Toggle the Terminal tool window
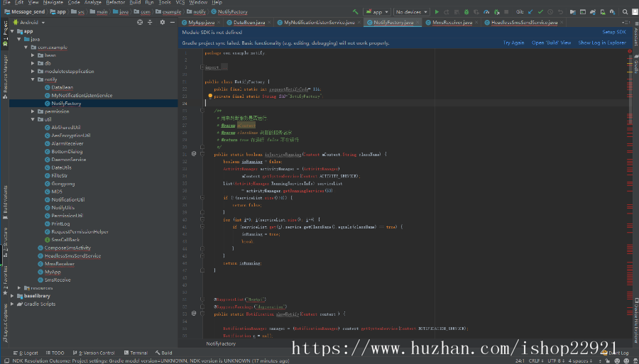This screenshot has width=639, height=364. tap(136, 353)
